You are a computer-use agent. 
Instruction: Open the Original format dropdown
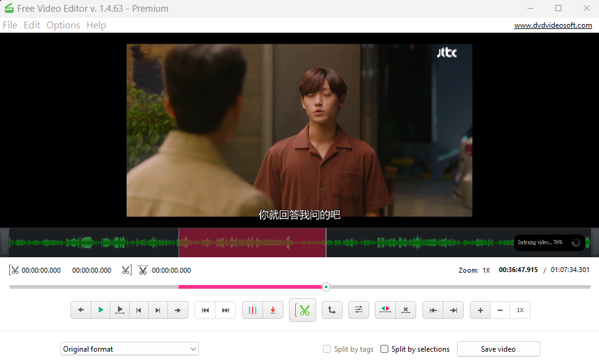coord(130,349)
